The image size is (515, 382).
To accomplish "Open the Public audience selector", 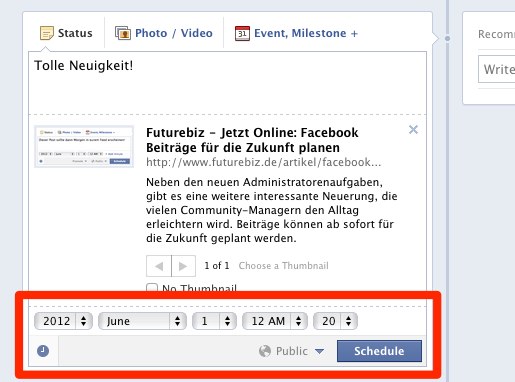I will click(x=291, y=351).
